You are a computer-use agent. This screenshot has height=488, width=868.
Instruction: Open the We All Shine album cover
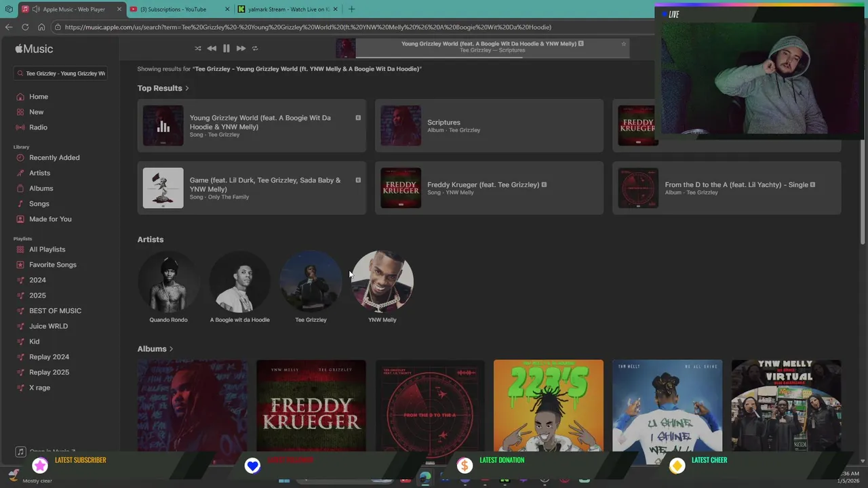coord(667,405)
